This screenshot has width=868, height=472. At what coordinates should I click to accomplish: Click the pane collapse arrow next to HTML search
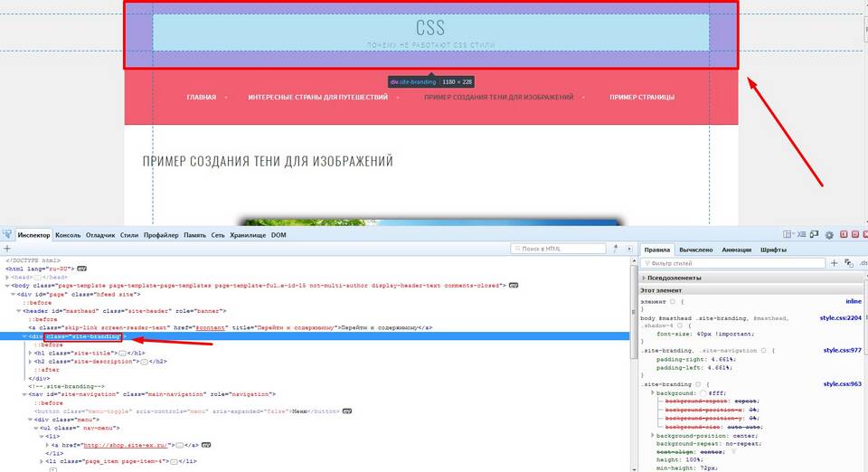click(x=629, y=249)
